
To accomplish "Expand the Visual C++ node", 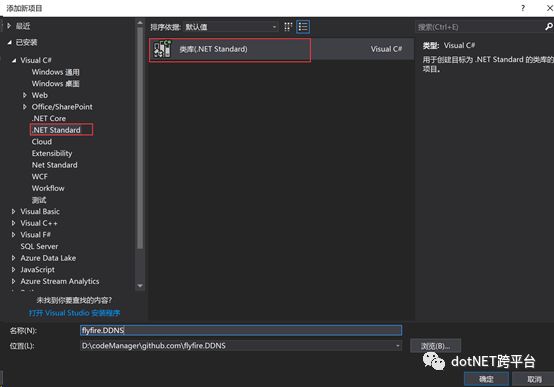I will (13, 223).
